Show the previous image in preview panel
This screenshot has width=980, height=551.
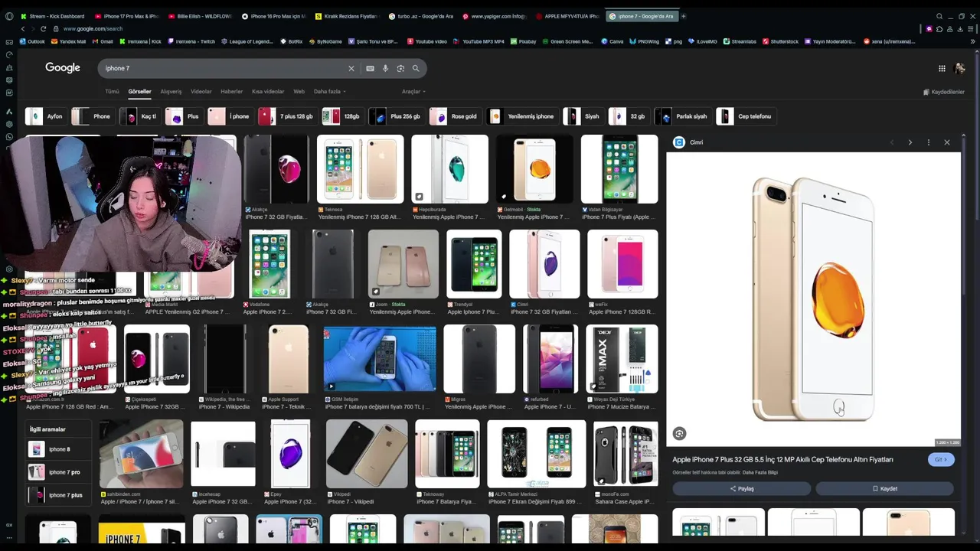coord(891,142)
